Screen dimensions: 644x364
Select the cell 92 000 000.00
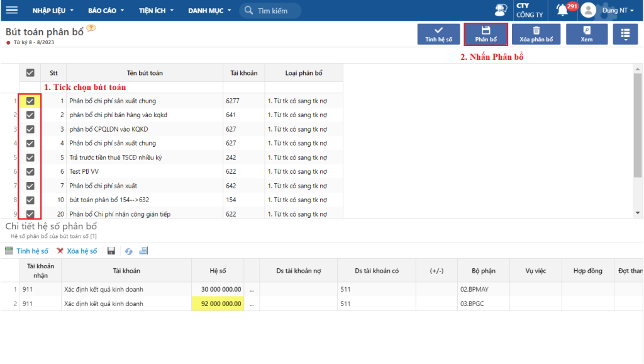218,304
